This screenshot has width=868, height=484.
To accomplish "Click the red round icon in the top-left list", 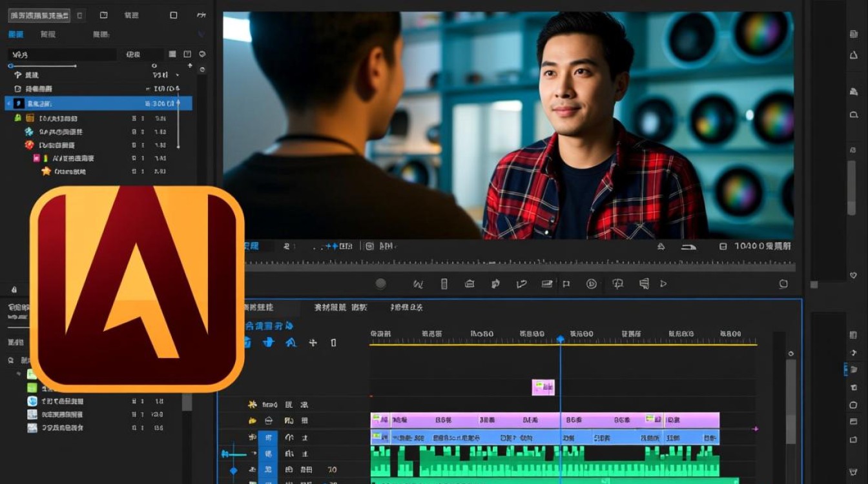I will pos(29,145).
